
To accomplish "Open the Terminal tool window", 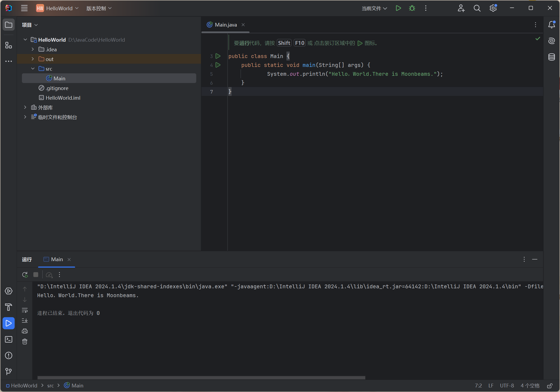I will click(9, 339).
